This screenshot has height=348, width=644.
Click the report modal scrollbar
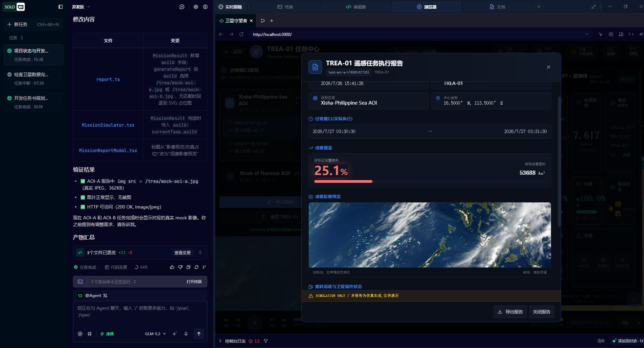559,161
